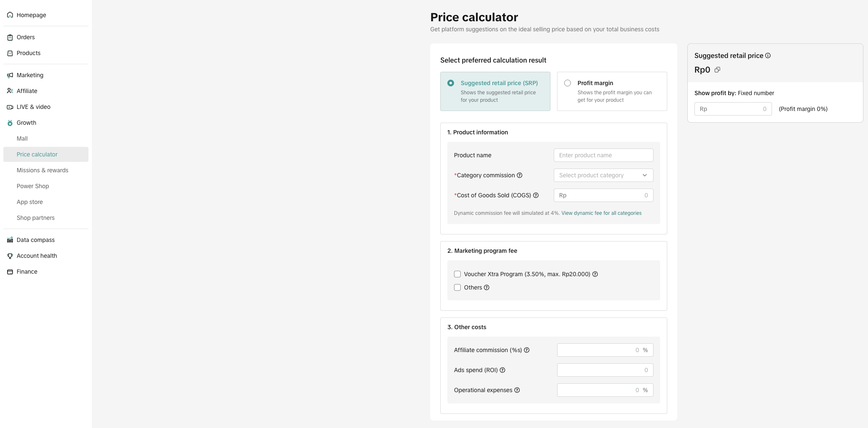Viewport: 868px width, 428px height.
Task: Click the Ads spend (ROI) help icon
Action: (x=502, y=370)
